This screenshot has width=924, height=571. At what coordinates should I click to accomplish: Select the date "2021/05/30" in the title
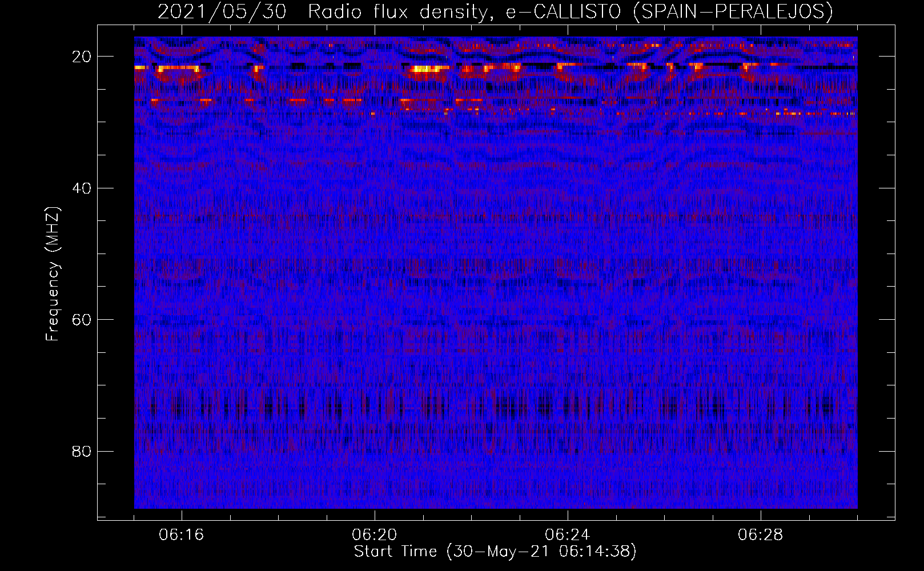[x=222, y=11]
